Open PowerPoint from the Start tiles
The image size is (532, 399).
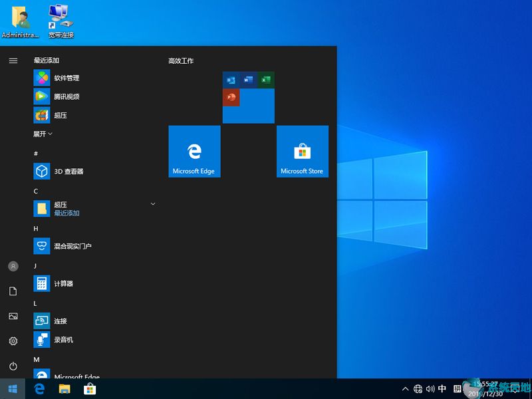point(231,98)
